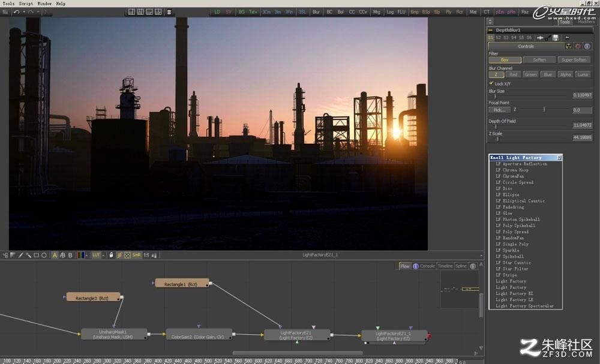Click the save settings disk icon

click(556, 37)
